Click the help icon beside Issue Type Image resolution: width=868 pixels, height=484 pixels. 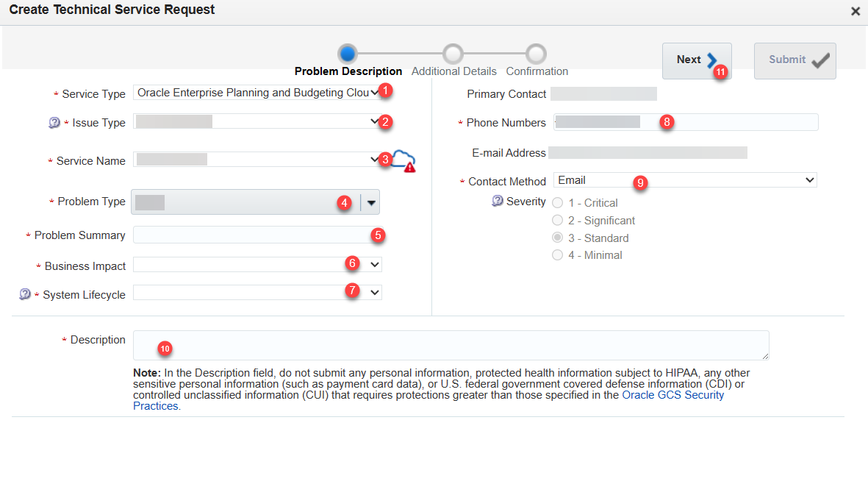coord(54,121)
